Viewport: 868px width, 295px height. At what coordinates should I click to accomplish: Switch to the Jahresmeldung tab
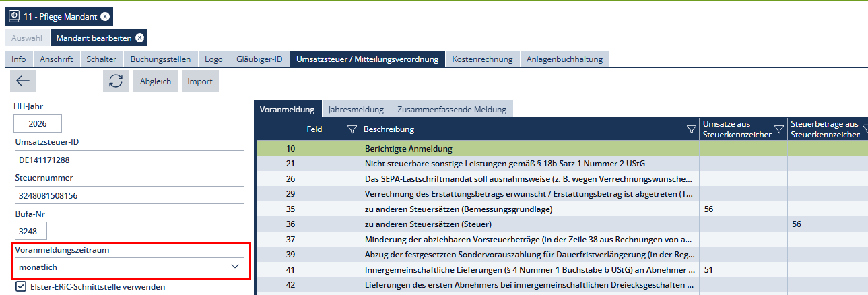pos(356,109)
